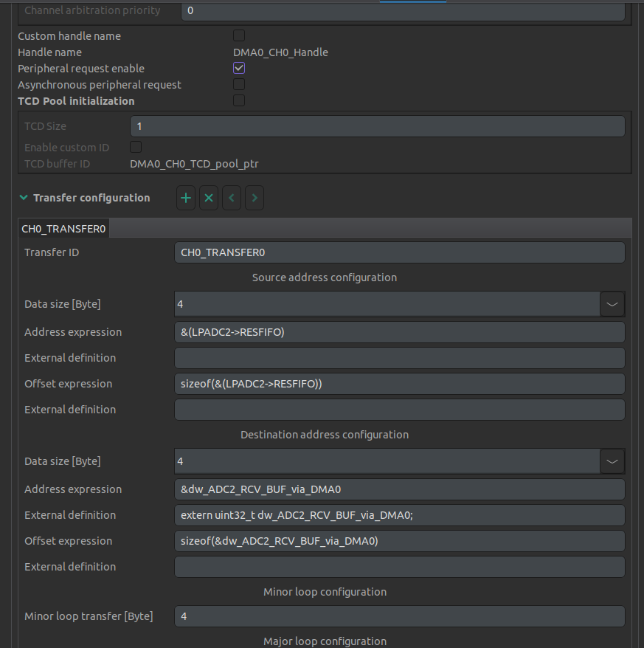This screenshot has width=644, height=648.
Task: Open the source Data size dropdown
Action: [x=612, y=303]
